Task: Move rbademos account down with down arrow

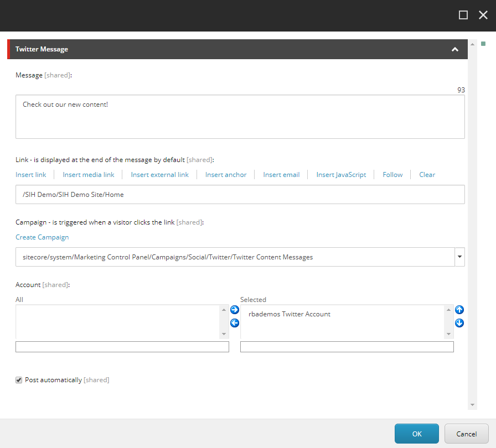Action: click(x=459, y=322)
